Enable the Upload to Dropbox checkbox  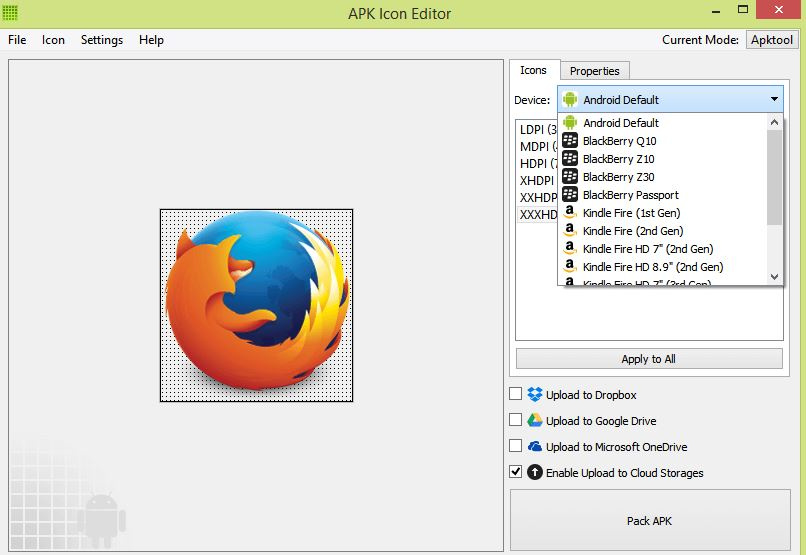pos(516,394)
